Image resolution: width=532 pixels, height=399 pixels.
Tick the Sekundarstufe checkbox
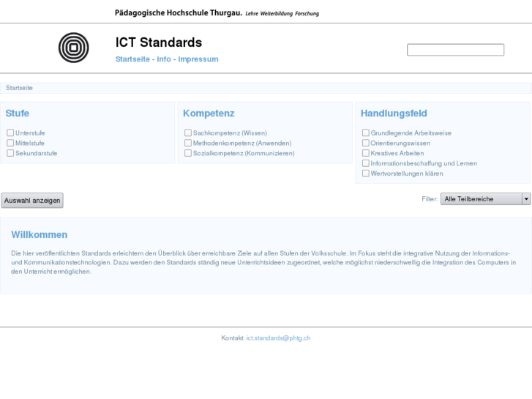pos(10,153)
